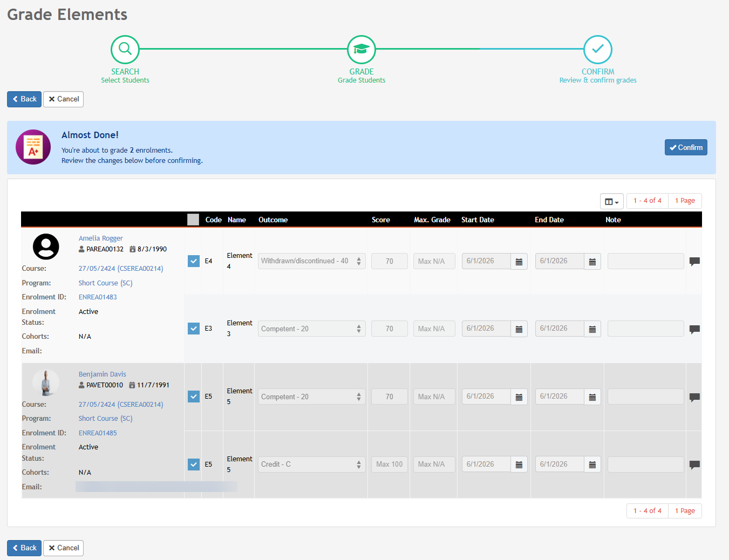Click Amelia Rogger's profile avatar
Image resolution: width=729 pixels, height=560 pixels.
tap(46, 247)
